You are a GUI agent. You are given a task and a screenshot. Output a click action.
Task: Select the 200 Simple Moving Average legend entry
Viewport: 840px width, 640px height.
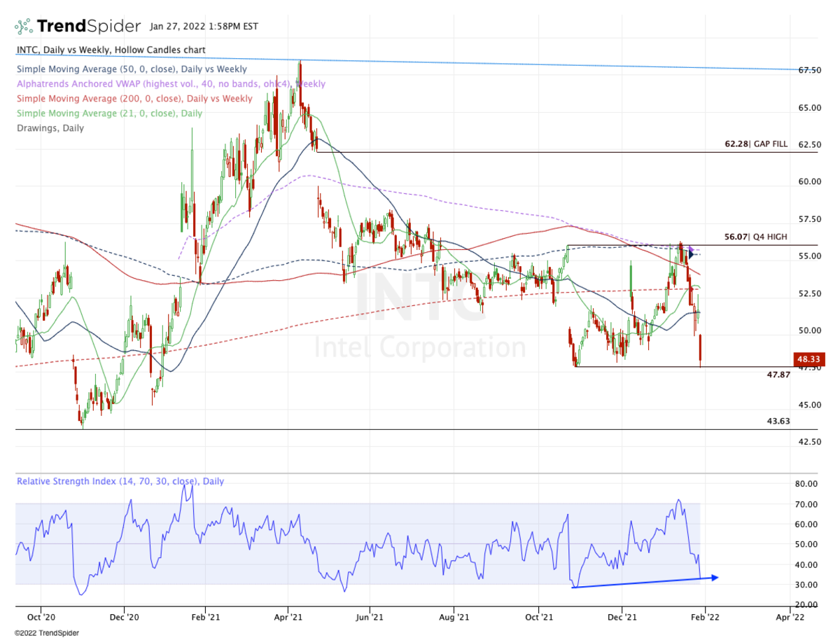(x=134, y=99)
